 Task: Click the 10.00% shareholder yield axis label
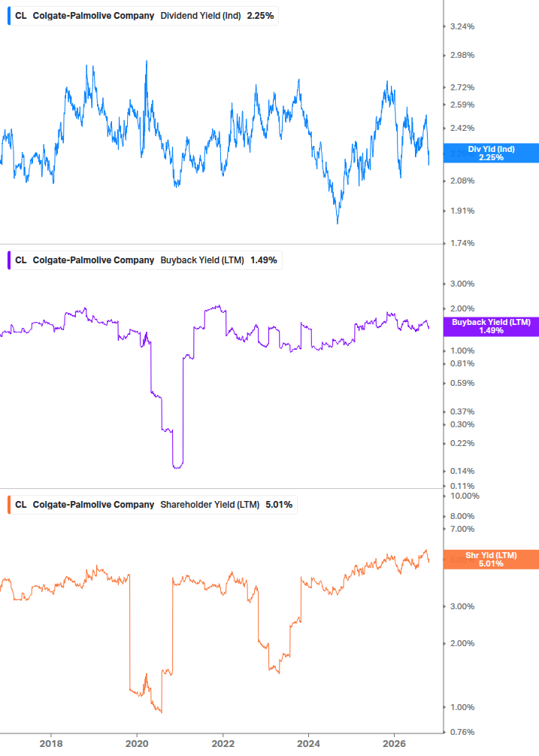[465, 496]
